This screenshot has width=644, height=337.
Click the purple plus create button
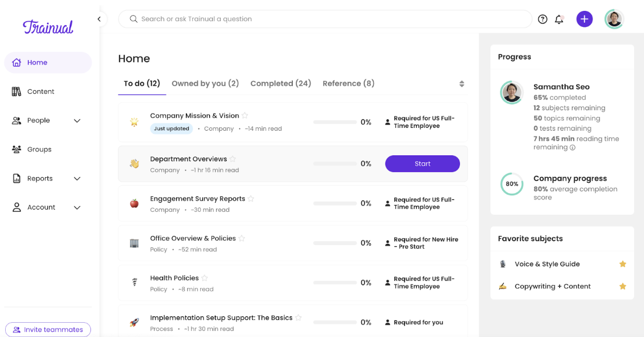pos(585,19)
